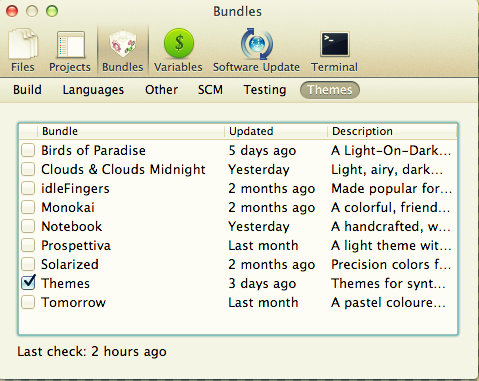479x381 pixels.
Task: Select the Solarized bundle name
Action: tap(70, 264)
